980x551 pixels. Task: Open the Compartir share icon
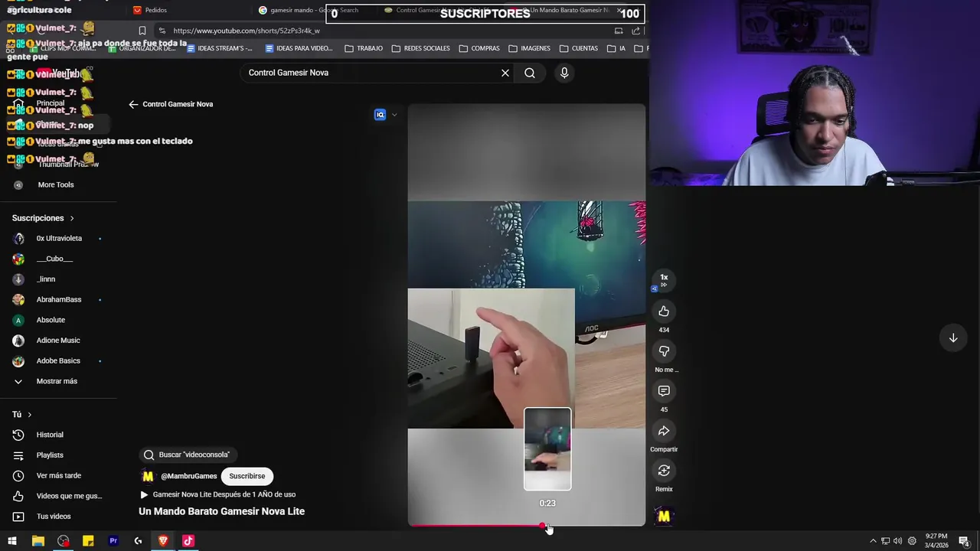pos(664,431)
